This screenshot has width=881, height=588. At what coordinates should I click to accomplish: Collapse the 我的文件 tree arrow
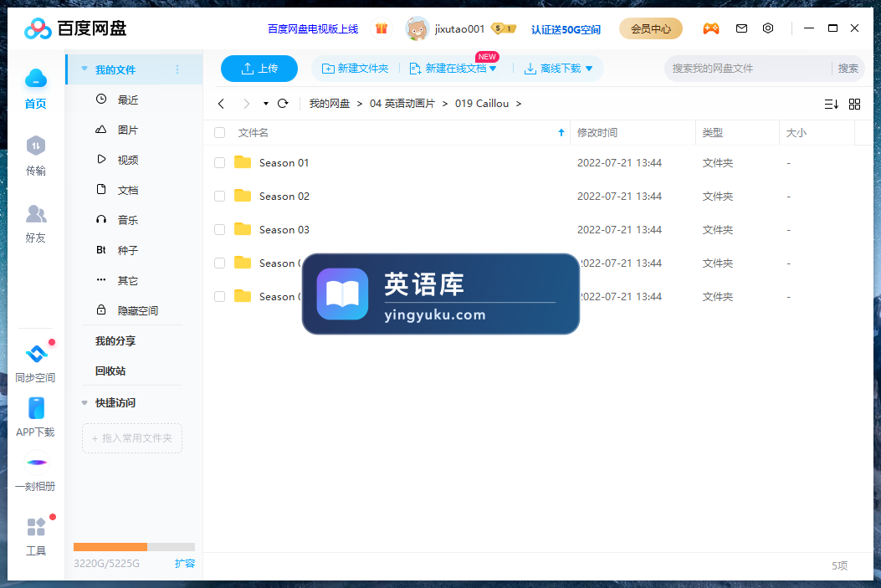85,69
